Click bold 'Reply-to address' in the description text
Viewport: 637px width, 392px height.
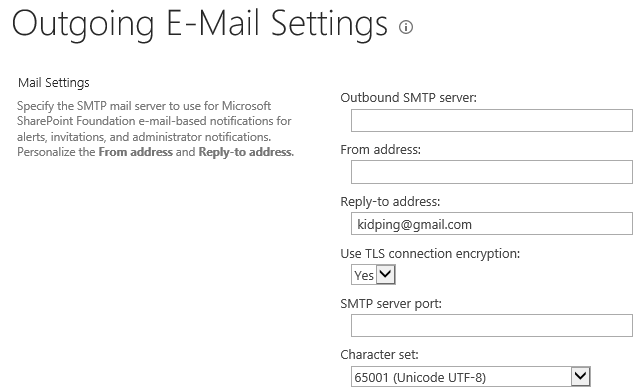coord(245,152)
